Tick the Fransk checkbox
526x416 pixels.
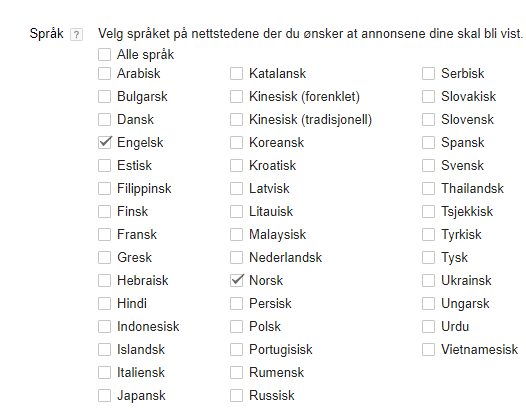coord(104,235)
